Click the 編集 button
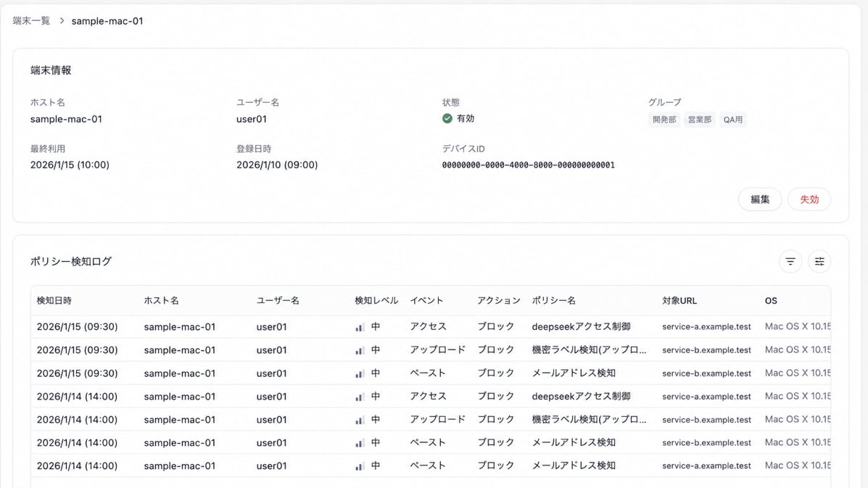The width and height of the screenshot is (868, 488). coord(759,199)
